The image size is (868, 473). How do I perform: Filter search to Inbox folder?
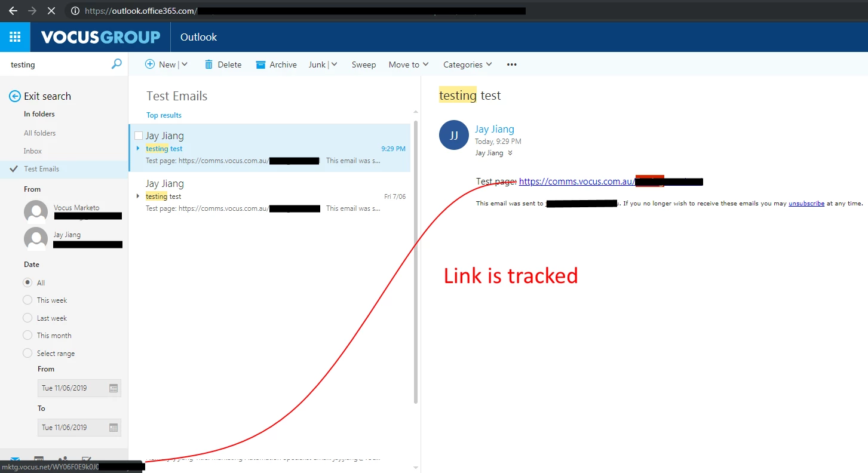pos(33,151)
